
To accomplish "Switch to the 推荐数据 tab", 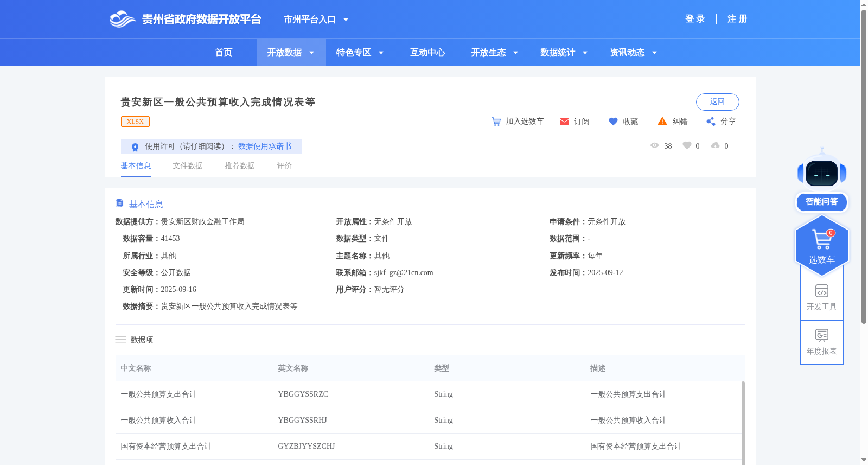I will pyautogui.click(x=240, y=166).
